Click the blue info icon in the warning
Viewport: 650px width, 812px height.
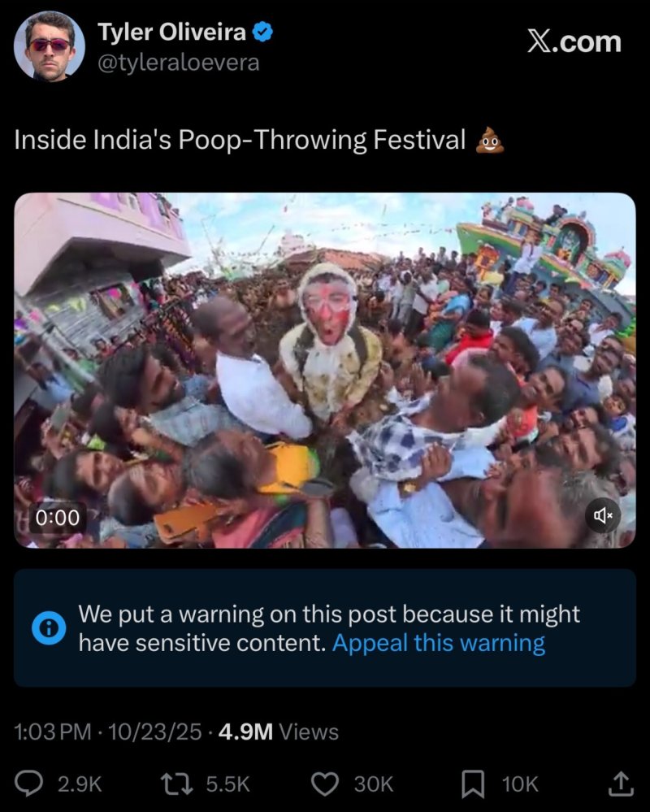point(49,628)
